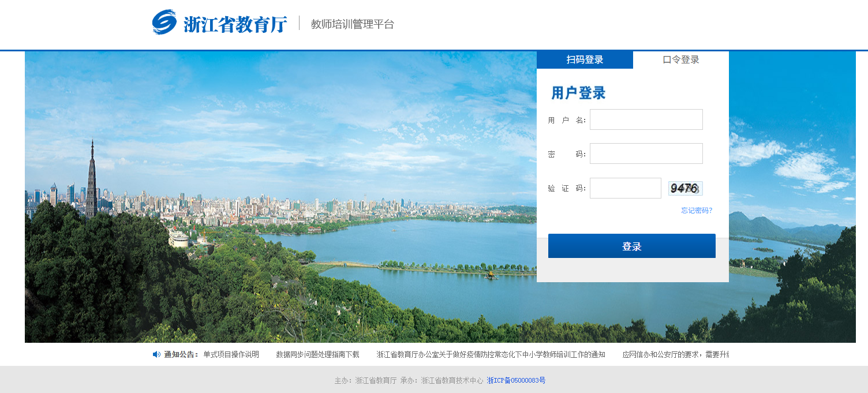Click the 浙江省教育厅 header title text
868x393 pixels.
click(235, 24)
